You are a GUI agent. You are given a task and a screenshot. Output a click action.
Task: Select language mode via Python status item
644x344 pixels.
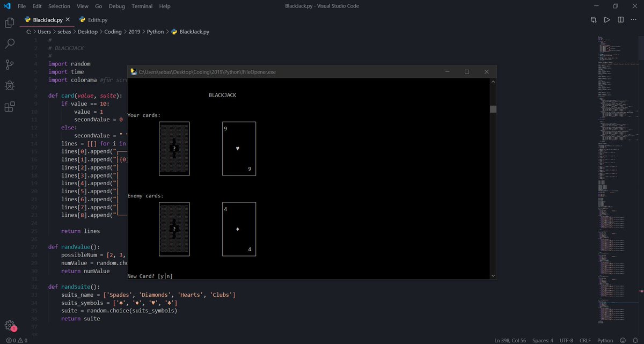click(x=605, y=340)
